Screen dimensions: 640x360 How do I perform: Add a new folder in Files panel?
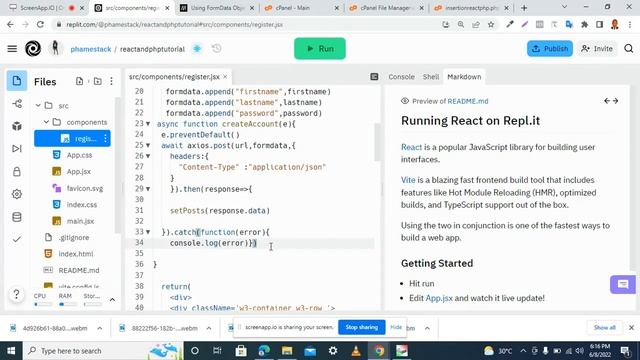[x=98, y=81]
